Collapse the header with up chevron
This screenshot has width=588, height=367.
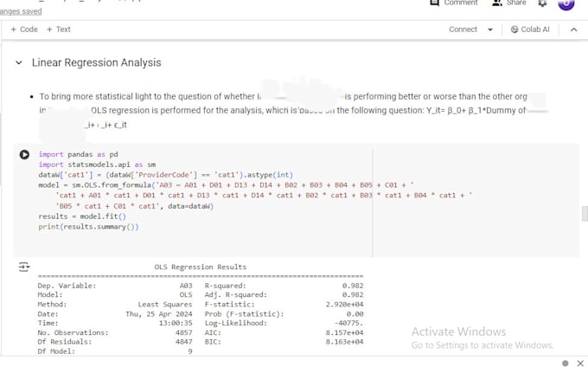574,29
